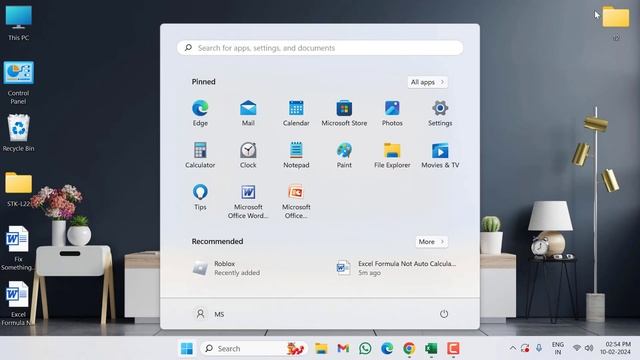Click the taskbar Search box
The width and height of the screenshot is (640, 360).
click(x=253, y=349)
